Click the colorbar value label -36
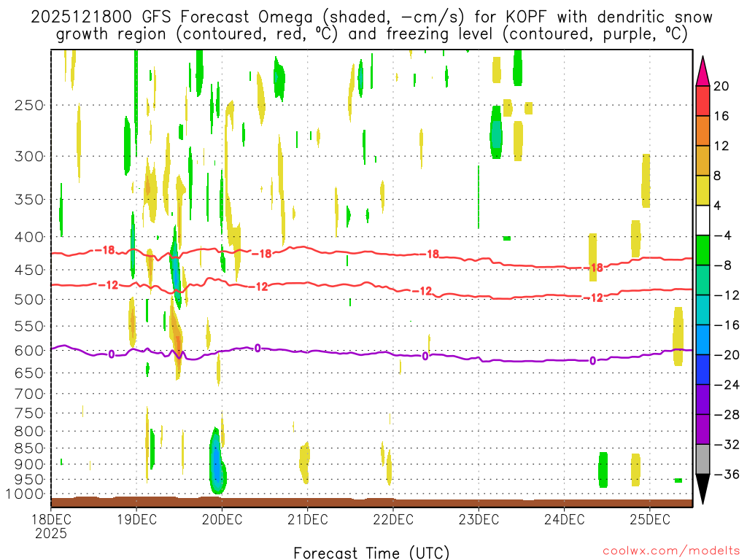 pyautogui.click(x=727, y=474)
